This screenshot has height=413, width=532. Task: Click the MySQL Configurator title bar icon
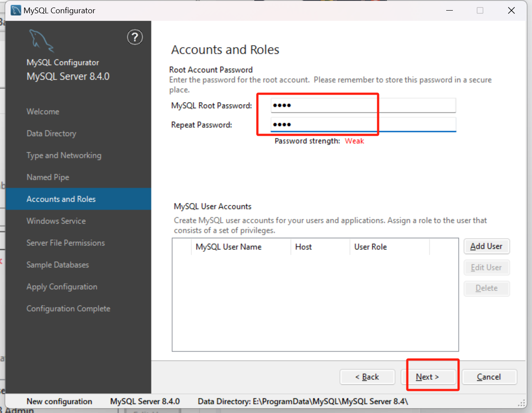tap(16, 10)
